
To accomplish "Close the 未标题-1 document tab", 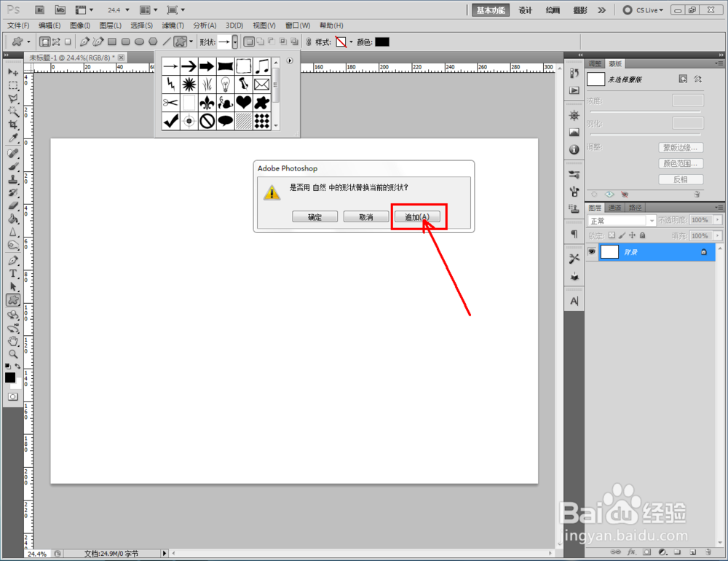I will click(x=121, y=57).
